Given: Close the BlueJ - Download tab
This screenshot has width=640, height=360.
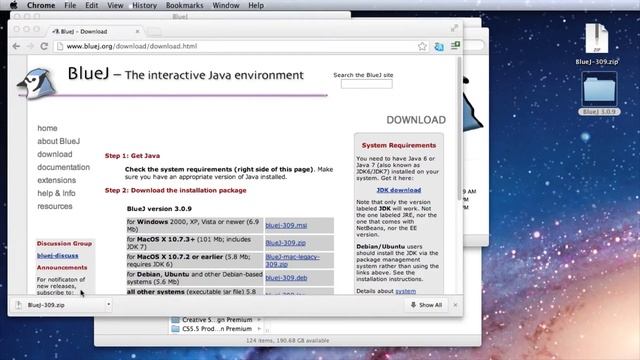Looking at the screenshot, I should 137,31.
